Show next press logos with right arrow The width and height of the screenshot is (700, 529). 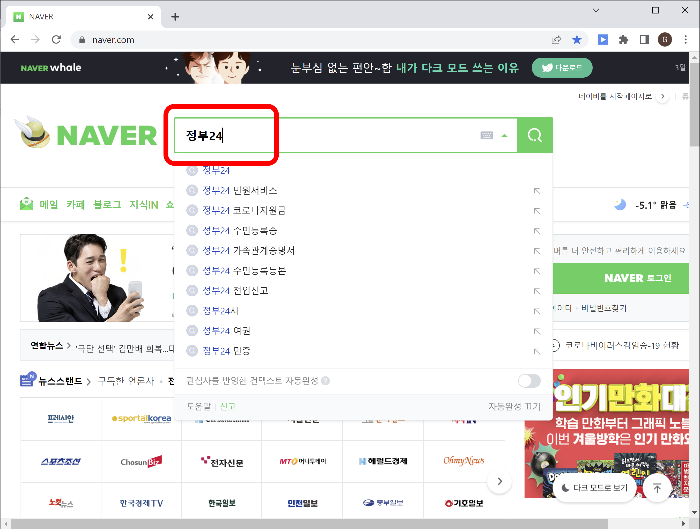point(500,481)
